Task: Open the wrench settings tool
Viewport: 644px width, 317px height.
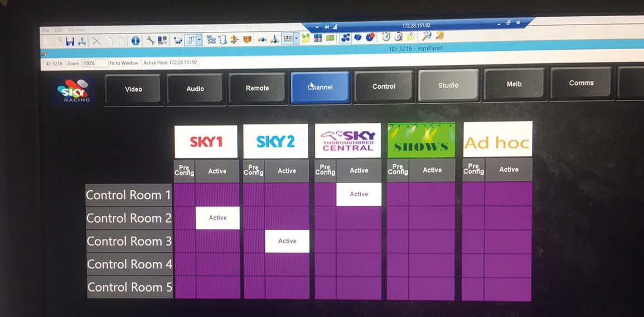Action: point(151,40)
